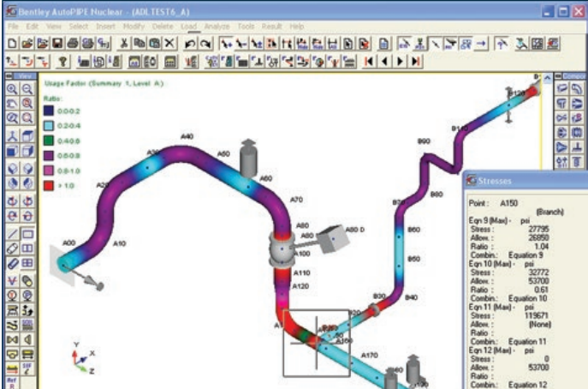This screenshot has width=588, height=389.
Task: Click the ratio value 0.61
Action: tap(542, 290)
